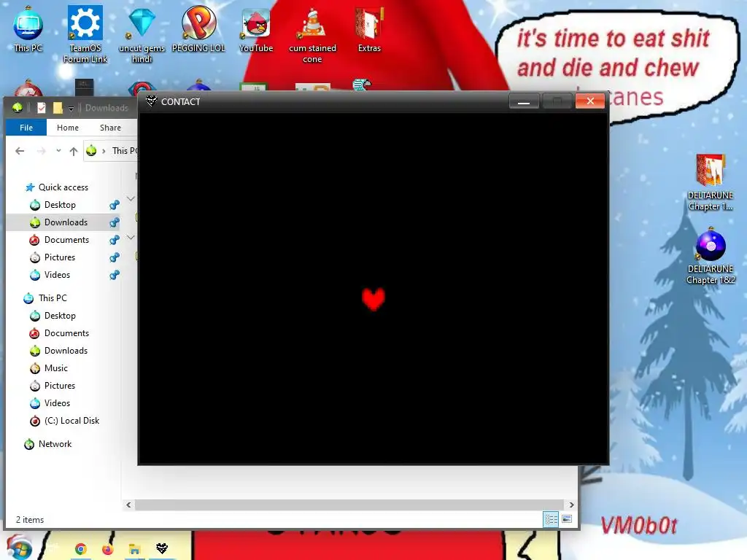Image resolution: width=747 pixels, height=560 pixels.
Task: Open Downloads under This PC
Action: pyautogui.click(x=66, y=351)
